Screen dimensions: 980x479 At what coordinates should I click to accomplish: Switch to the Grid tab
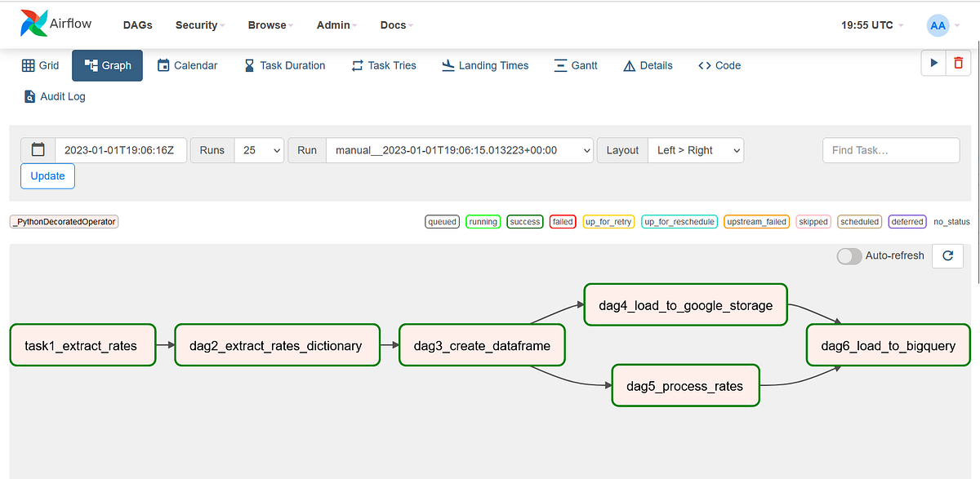point(39,65)
